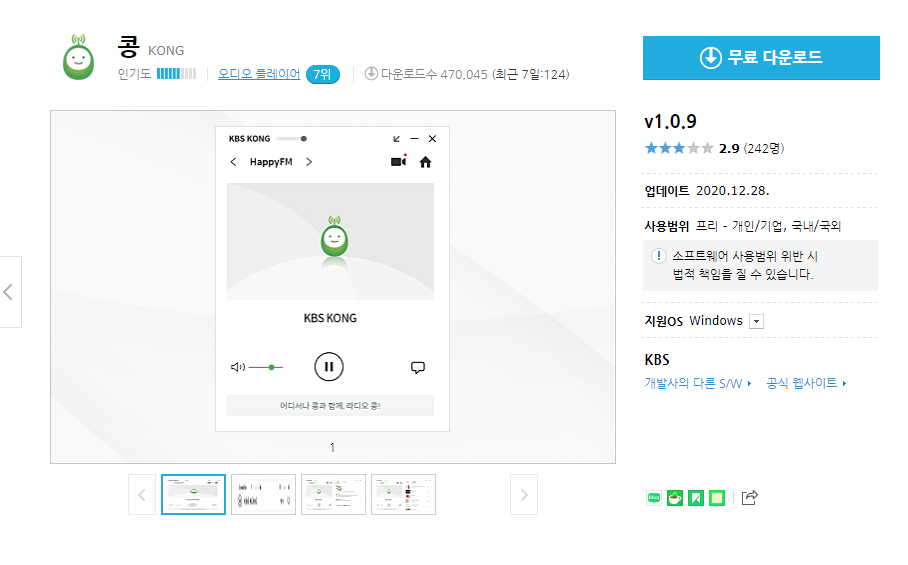Click the home icon in KBS KONG player

point(426,162)
